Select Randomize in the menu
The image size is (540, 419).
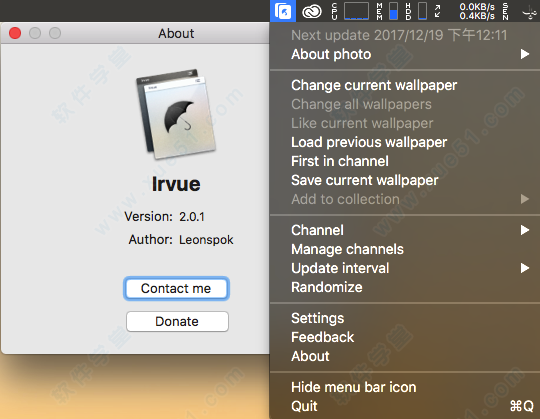pyautogui.click(x=326, y=287)
